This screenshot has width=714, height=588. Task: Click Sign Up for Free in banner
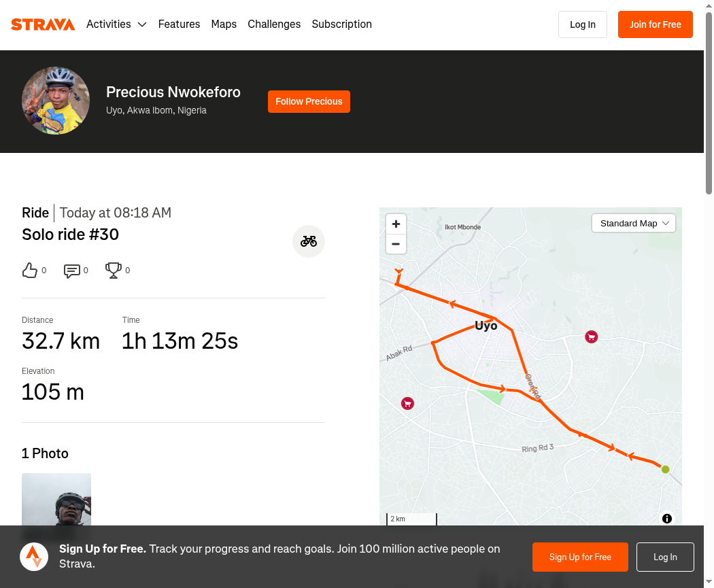580,557
